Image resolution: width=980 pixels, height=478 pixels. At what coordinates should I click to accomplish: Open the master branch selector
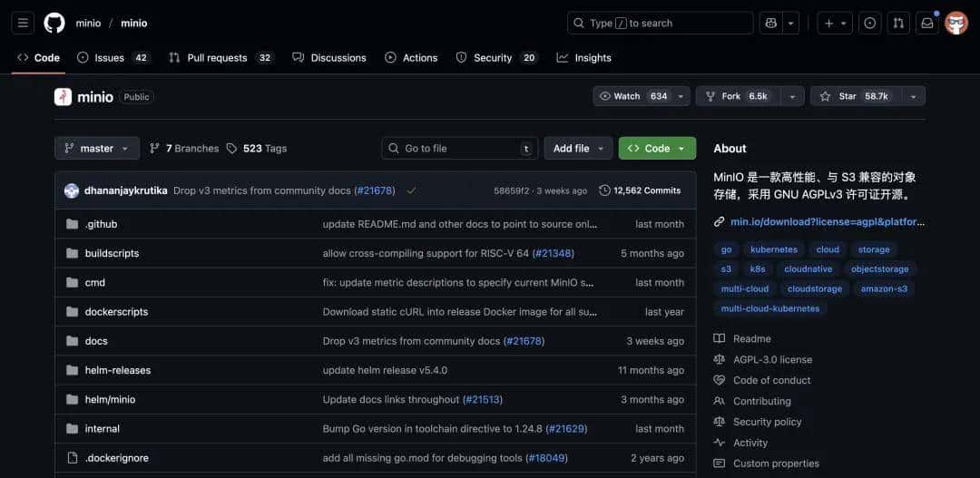pyautogui.click(x=97, y=148)
